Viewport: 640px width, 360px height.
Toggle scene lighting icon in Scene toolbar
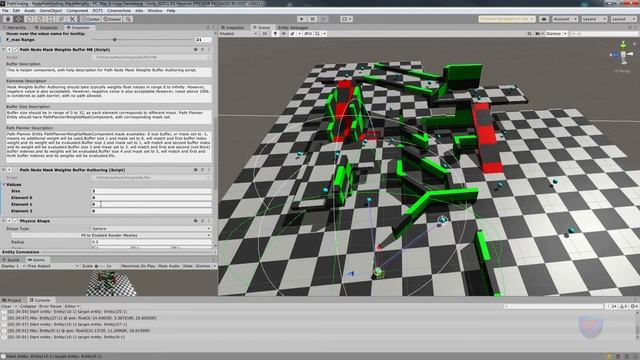[x=275, y=34]
